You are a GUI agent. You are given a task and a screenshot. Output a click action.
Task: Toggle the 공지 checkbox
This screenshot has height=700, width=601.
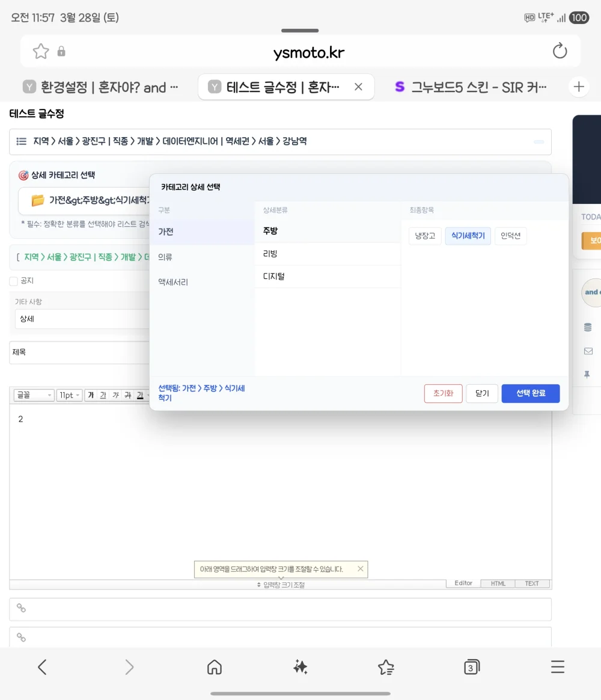click(x=14, y=281)
